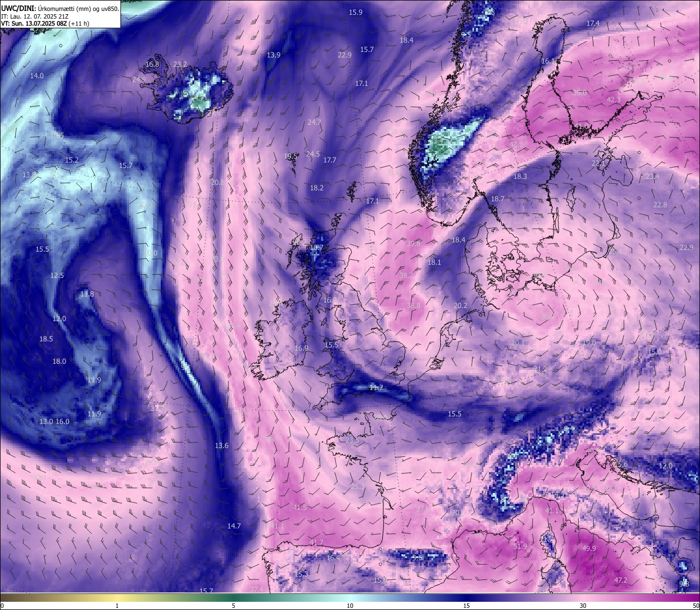Click the 17.7 value label

coord(329,160)
